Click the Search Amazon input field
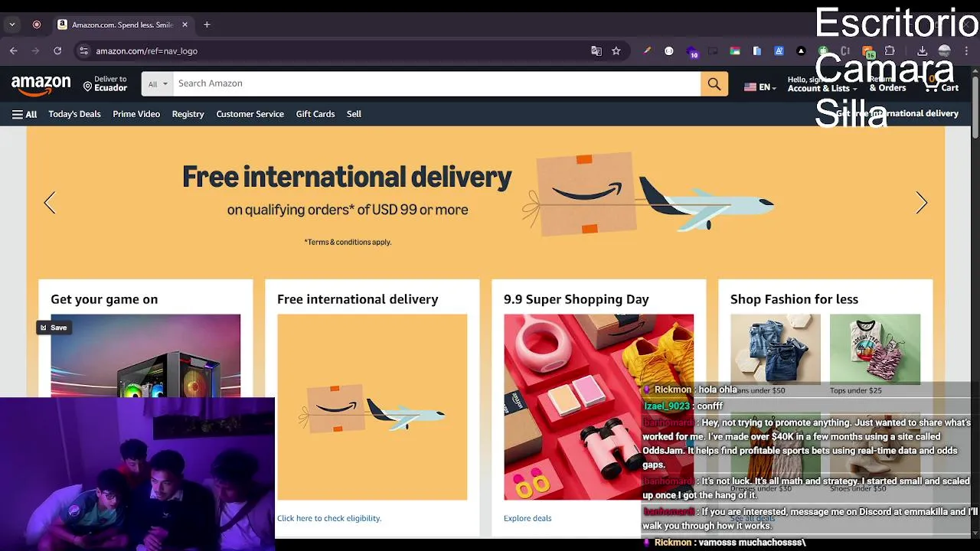 click(436, 83)
